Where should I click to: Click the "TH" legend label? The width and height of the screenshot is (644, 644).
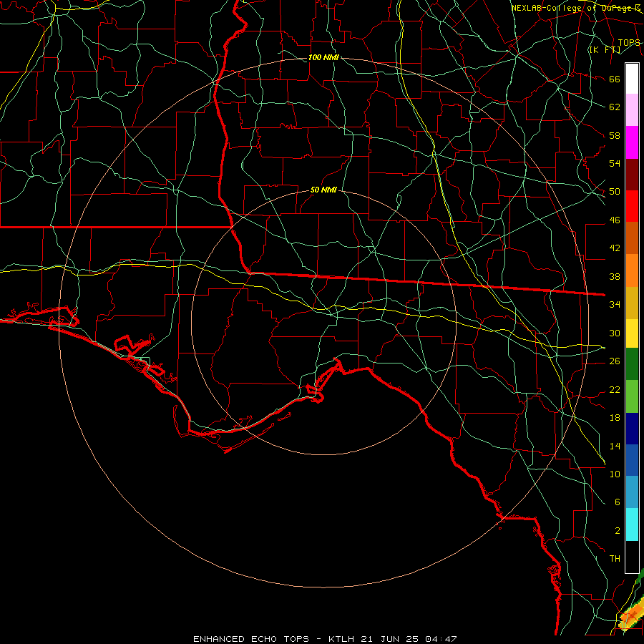pyautogui.click(x=615, y=558)
